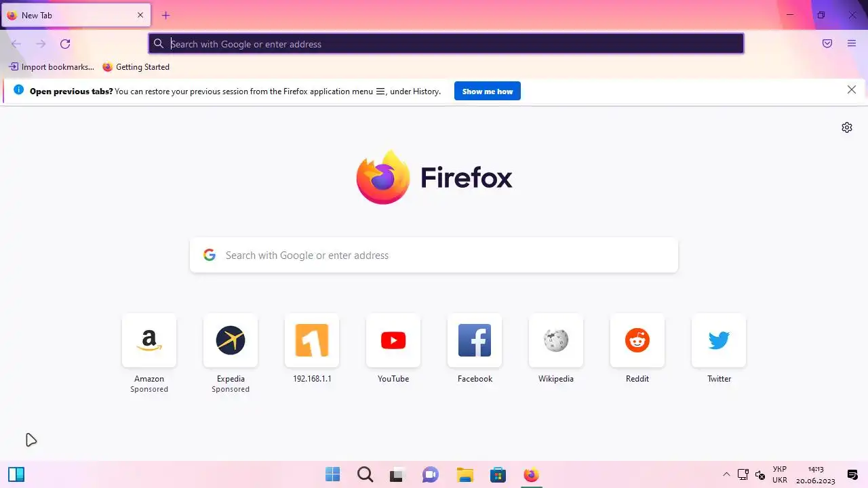Open the Firefox application hamburger menu
The width and height of the screenshot is (868, 488).
tap(852, 43)
